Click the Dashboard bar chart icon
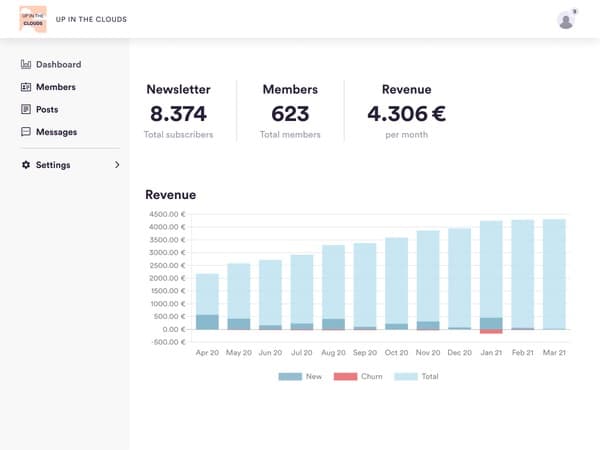Image resolution: width=600 pixels, height=450 pixels. point(26,65)
